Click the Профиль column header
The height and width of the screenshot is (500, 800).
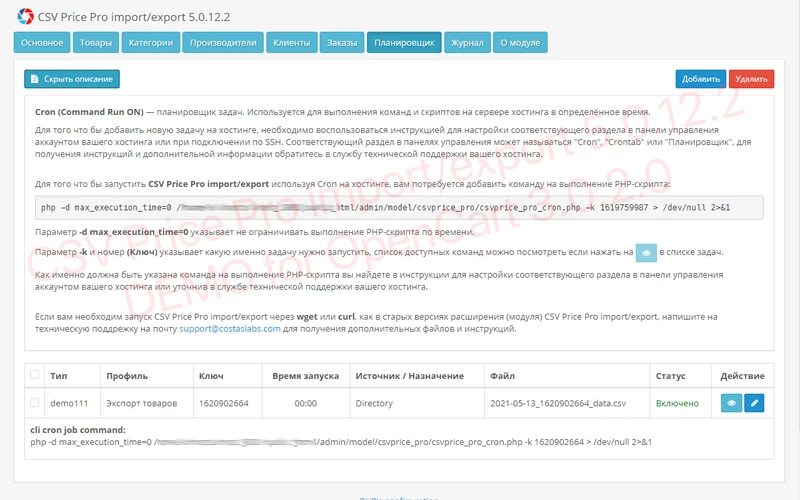coord(127,376)
